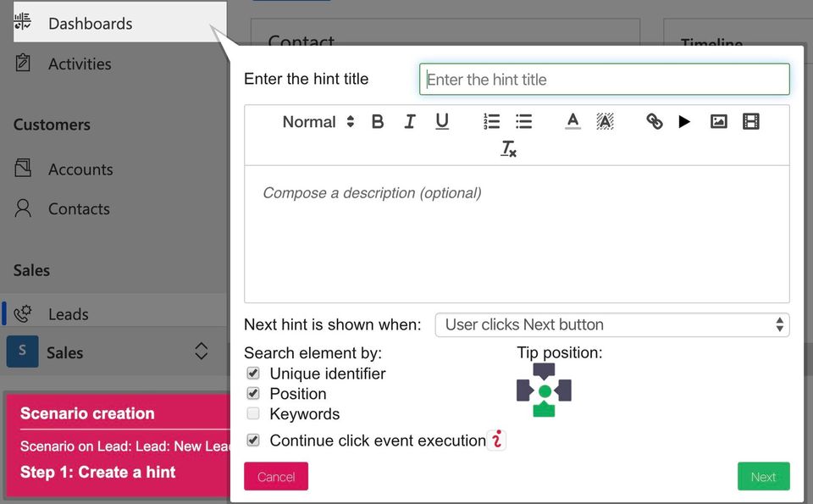Enable the Keywords checkbox

(x=253, y=413)
